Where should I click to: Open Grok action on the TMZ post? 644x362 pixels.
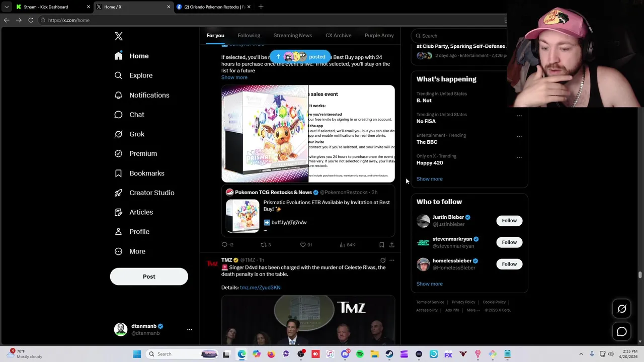[x=383, y=260]
